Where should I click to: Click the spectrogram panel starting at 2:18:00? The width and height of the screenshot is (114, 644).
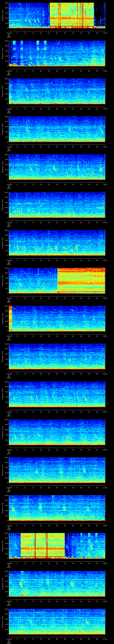coord(57,167)
